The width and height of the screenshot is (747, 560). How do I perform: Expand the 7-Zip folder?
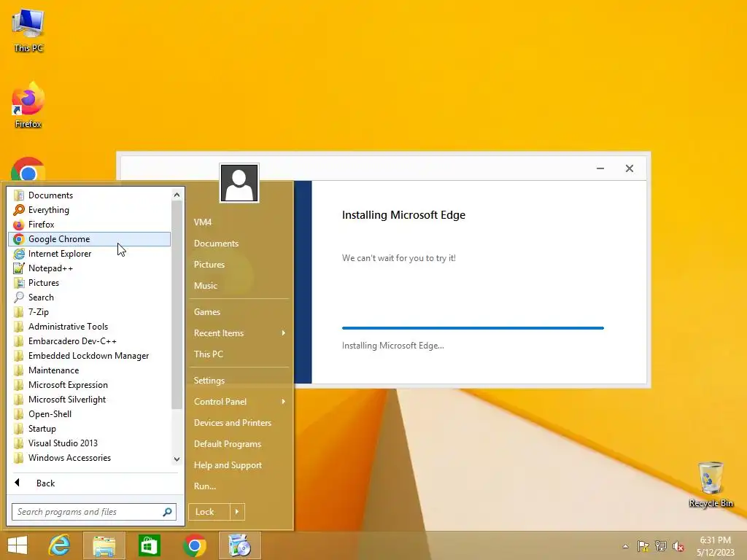[x=90, y=312]
